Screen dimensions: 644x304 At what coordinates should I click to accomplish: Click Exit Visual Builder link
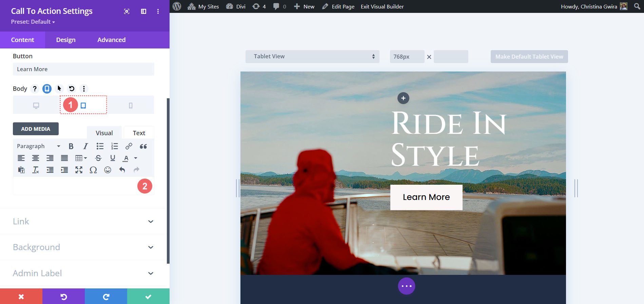point(382,6)
